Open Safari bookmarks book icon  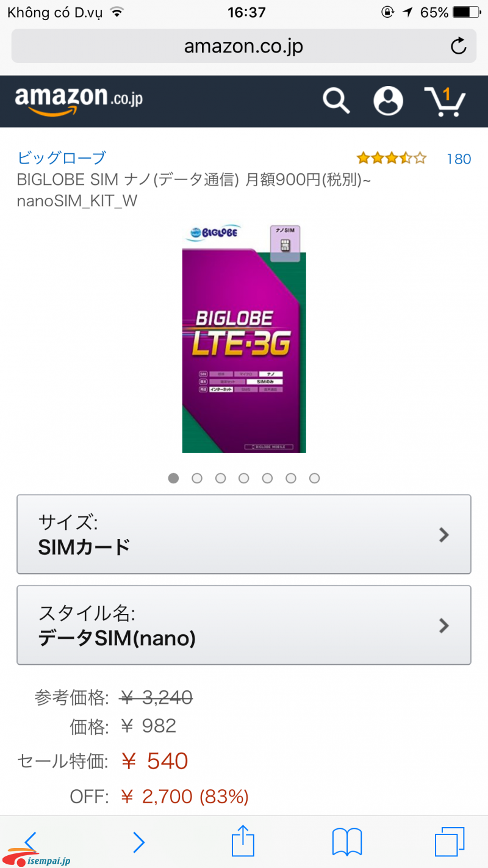(347, 842)
